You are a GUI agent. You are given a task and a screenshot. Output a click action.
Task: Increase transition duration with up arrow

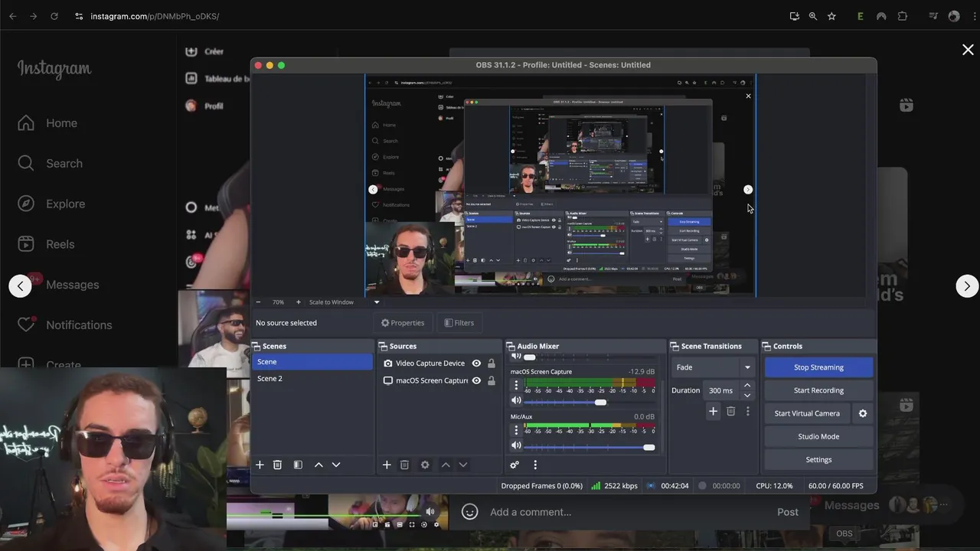click(747, 386)
